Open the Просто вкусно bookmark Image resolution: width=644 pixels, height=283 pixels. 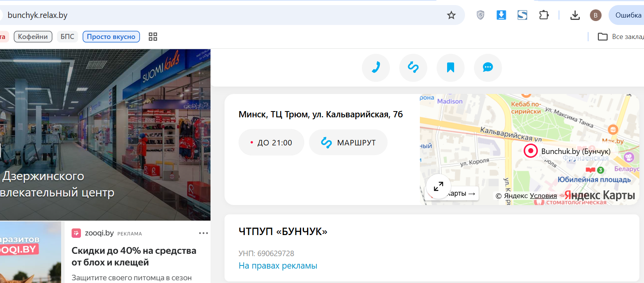pyautogui.click(x=111, y=37)
